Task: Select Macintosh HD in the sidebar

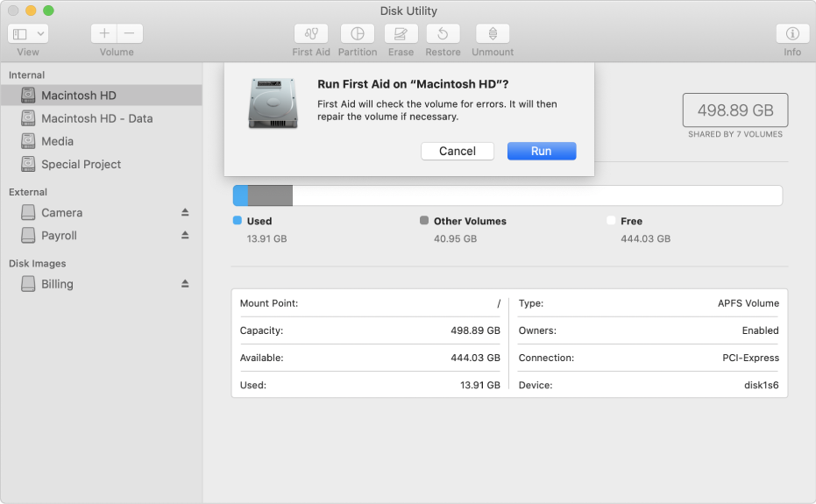Action: pyautogui.click(x=102, y=96)
